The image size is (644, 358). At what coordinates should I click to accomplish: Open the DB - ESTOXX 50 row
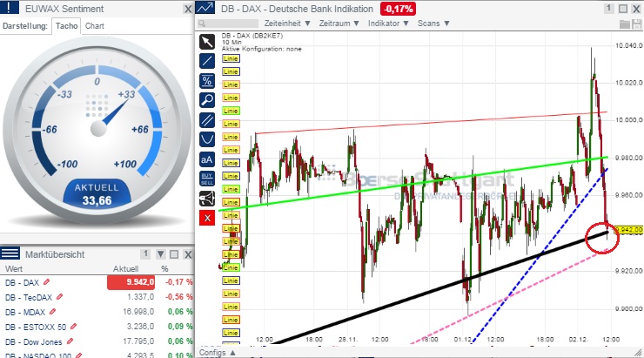[x=97, y=327]
